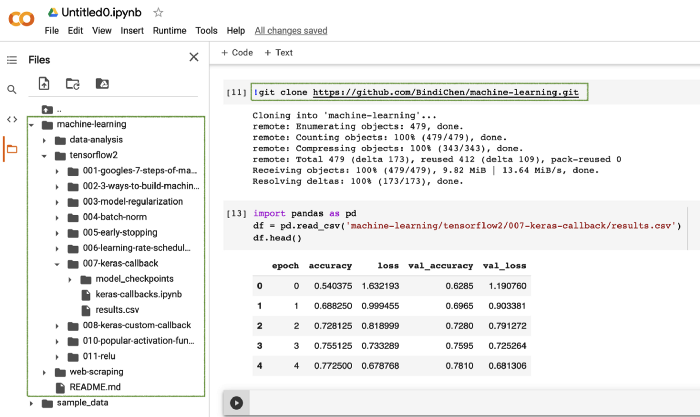Close the Files panel
700x417 pixels.
click(194, 57)
